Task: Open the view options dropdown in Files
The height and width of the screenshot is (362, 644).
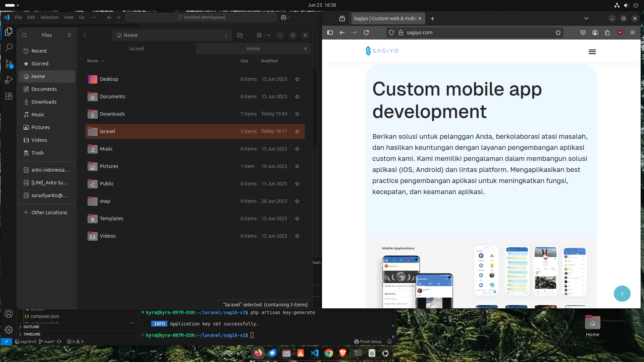Action: [x=269, y=35]
